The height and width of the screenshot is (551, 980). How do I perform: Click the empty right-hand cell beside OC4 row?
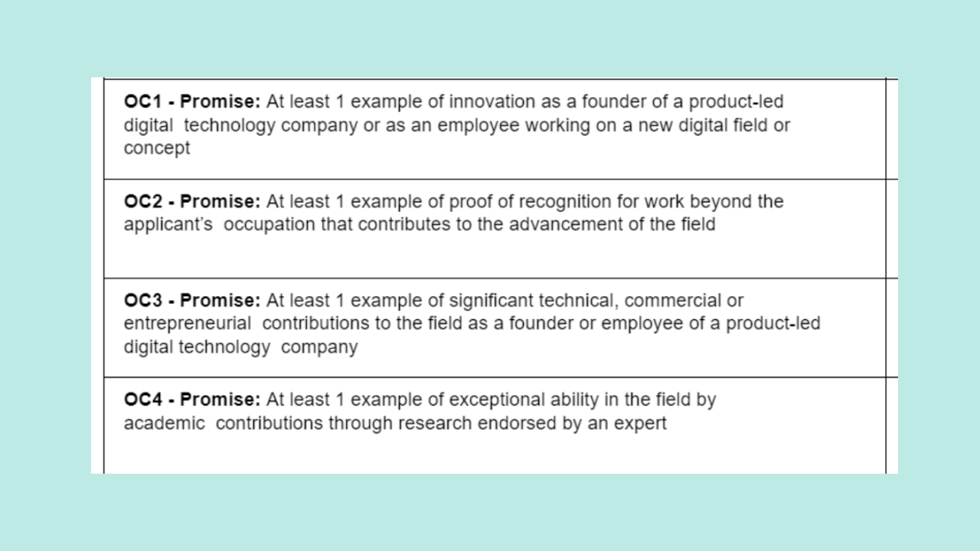(892, 425)
